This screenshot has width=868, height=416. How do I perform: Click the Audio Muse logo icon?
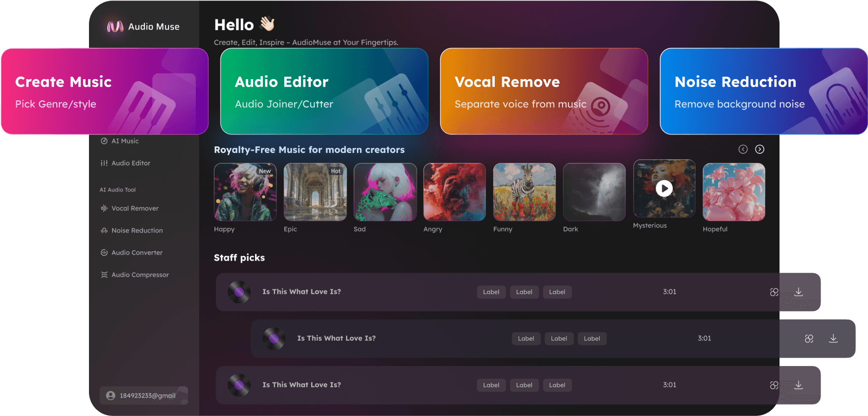(115, 27)
